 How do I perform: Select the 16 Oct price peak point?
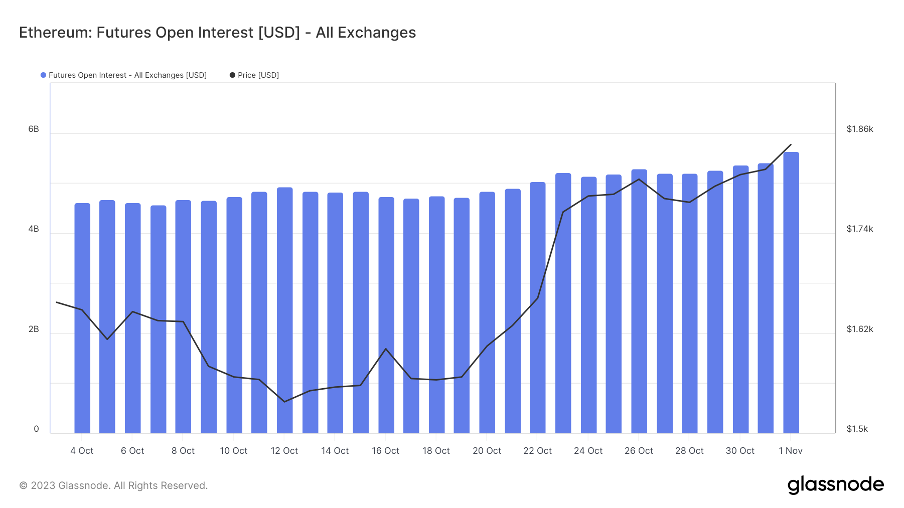(x=386, y=349)
